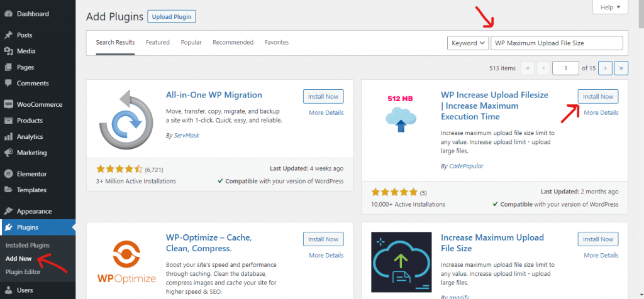Open the Keyword search type dropdown
Screen dimensions: 644x299
click(x=468, y=43)
